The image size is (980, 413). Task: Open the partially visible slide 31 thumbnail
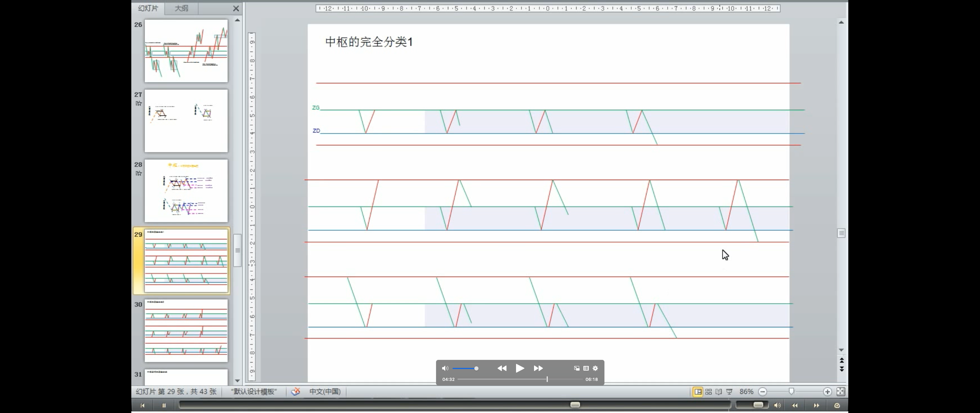[x=186, y=377]
